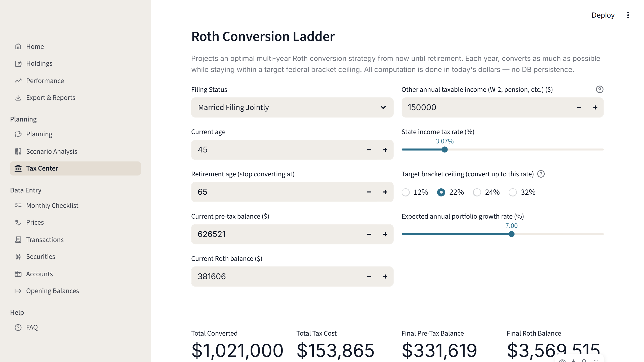Click the state income tax rate slider handle
This screenshot has height=362, width=644.
[445, 150]
